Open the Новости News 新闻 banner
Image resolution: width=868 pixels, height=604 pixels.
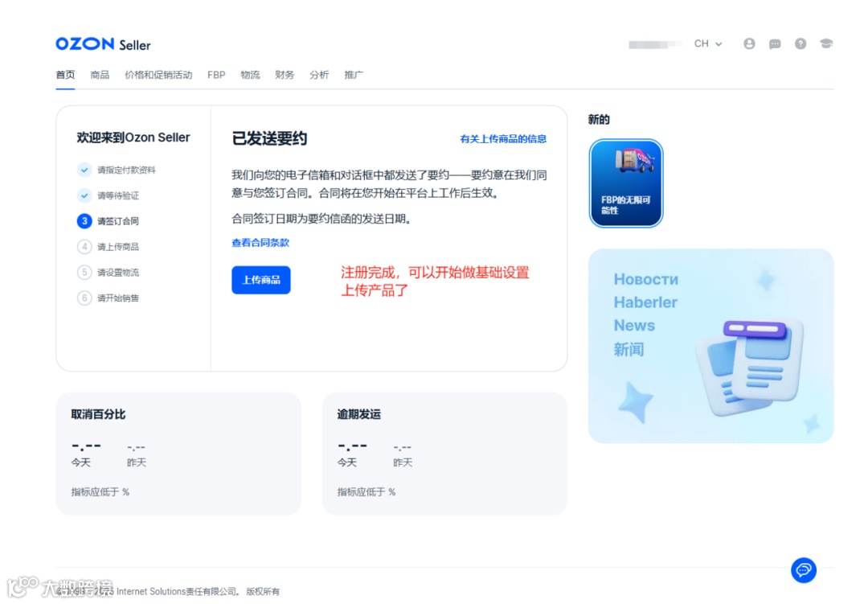[710, 346]
